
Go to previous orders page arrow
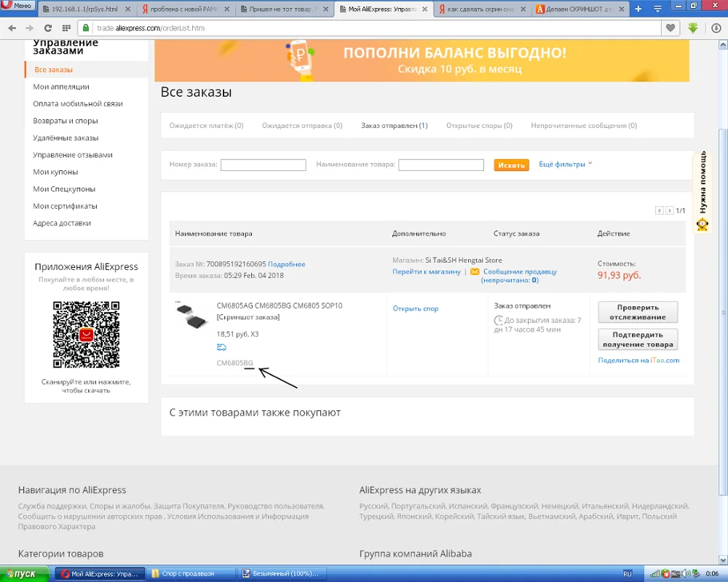660,211
